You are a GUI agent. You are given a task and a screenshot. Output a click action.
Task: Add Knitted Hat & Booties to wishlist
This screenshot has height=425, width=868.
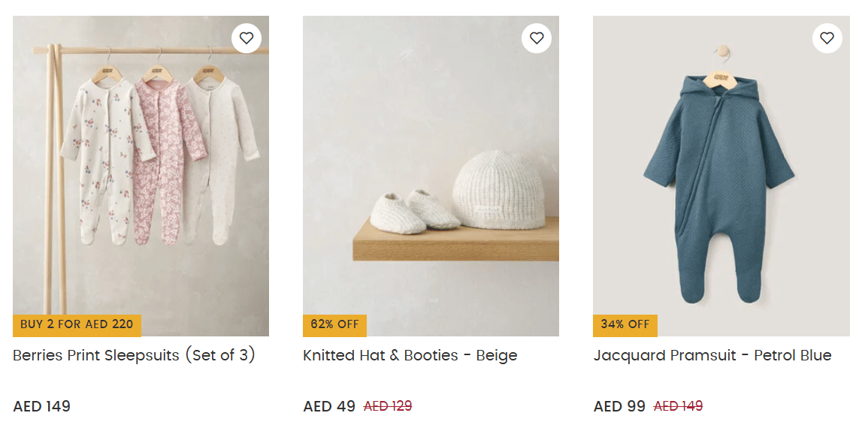tap(537, 38)
